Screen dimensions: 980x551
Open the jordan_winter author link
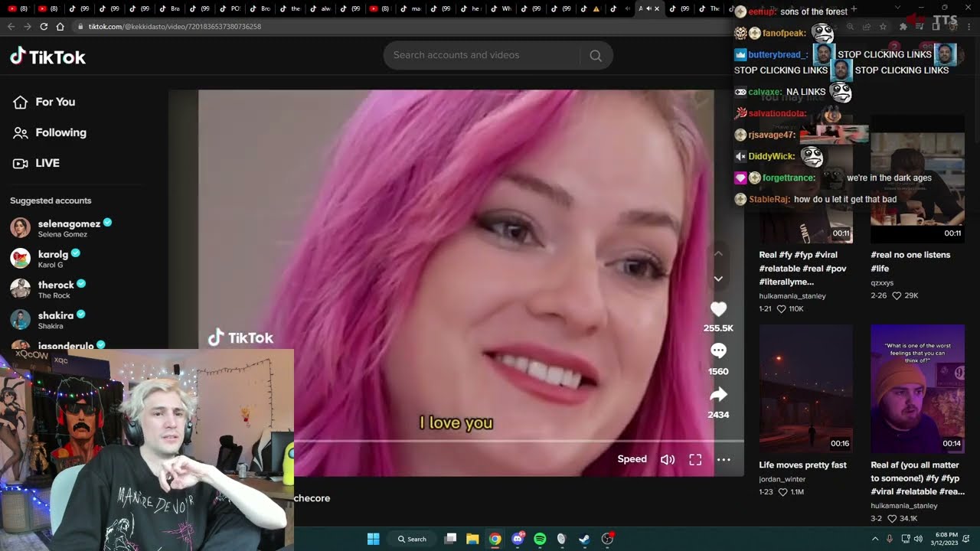click(x=782, y=479)
